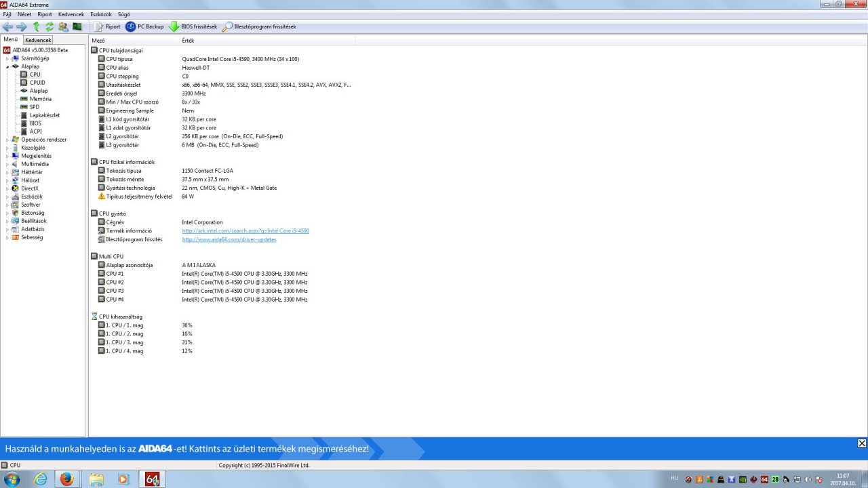Screen dimensions: 868x488
Task: Open the aida64.com driver-updates link
Action: click(x=229, y=239)
